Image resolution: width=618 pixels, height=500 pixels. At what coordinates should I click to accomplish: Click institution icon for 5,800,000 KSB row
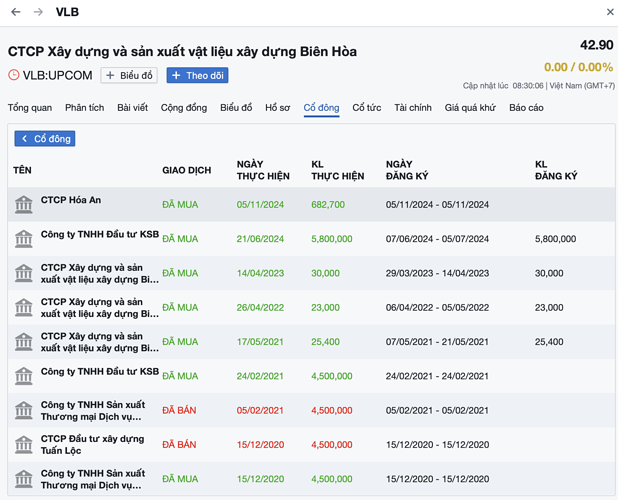click(x=23, y=239)
